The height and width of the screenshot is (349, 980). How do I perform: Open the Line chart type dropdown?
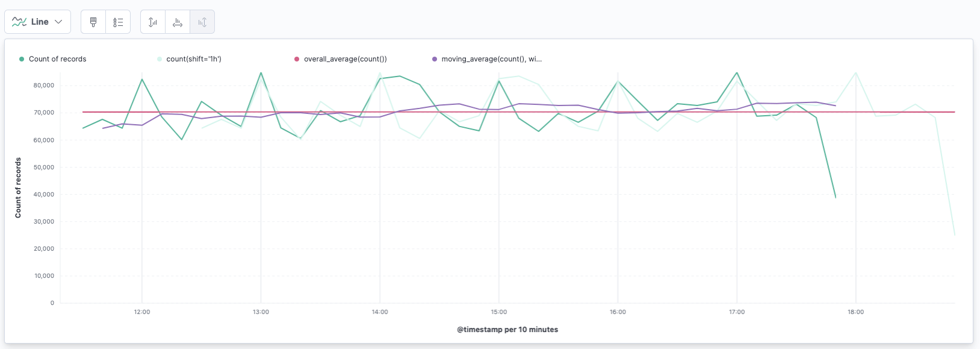pos(37,22)
